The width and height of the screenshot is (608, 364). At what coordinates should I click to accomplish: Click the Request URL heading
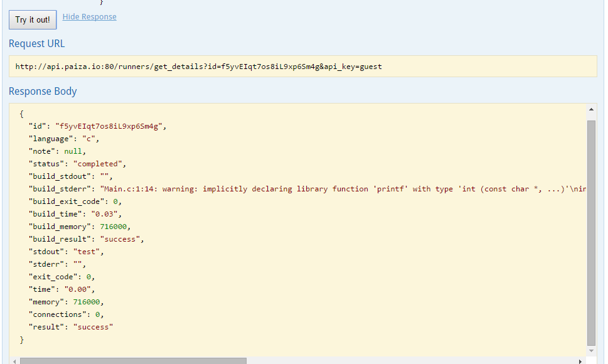(x=37, y=44)
